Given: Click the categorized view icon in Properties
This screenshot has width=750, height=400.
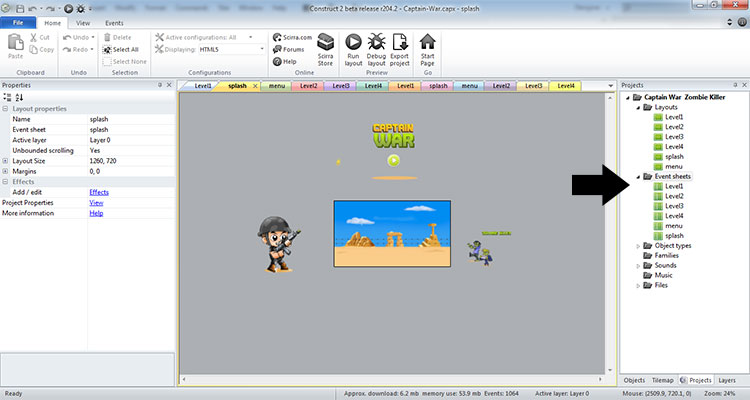Looking at the screenshot, I should tap(8, 98).
